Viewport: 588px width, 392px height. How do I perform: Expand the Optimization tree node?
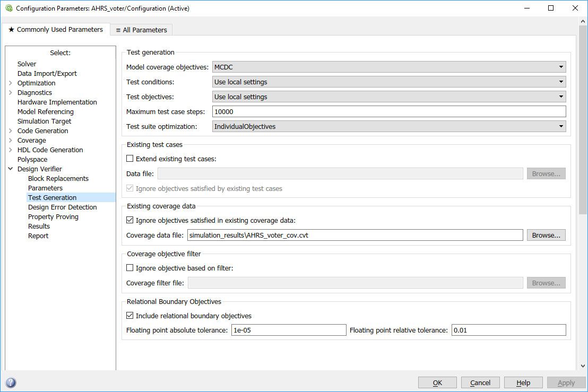click(x=12, y=83)
